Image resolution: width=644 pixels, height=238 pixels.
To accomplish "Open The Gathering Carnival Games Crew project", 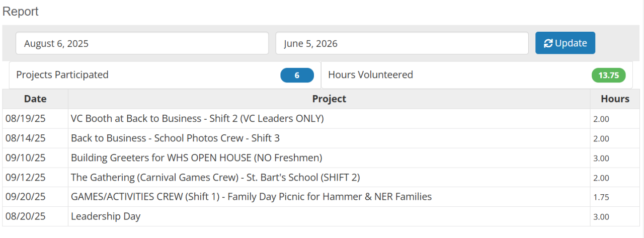I will (215, 178).
